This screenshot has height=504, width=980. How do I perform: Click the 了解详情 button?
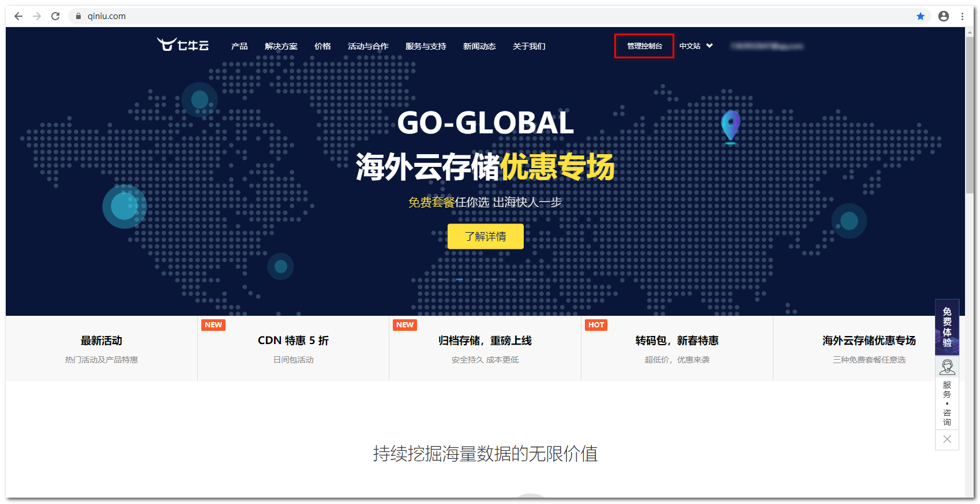click(x=486, y=237)
